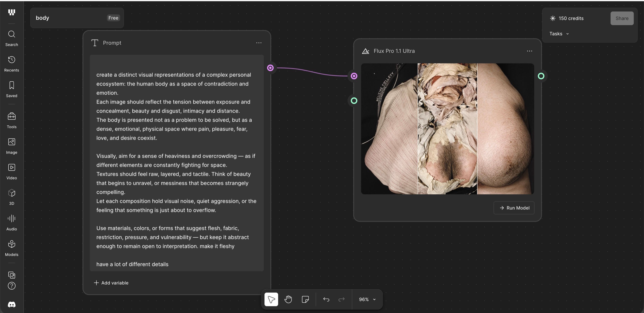Open the Search panel
The height and width of the screenshot is (313, 644).
coord(12,38)
